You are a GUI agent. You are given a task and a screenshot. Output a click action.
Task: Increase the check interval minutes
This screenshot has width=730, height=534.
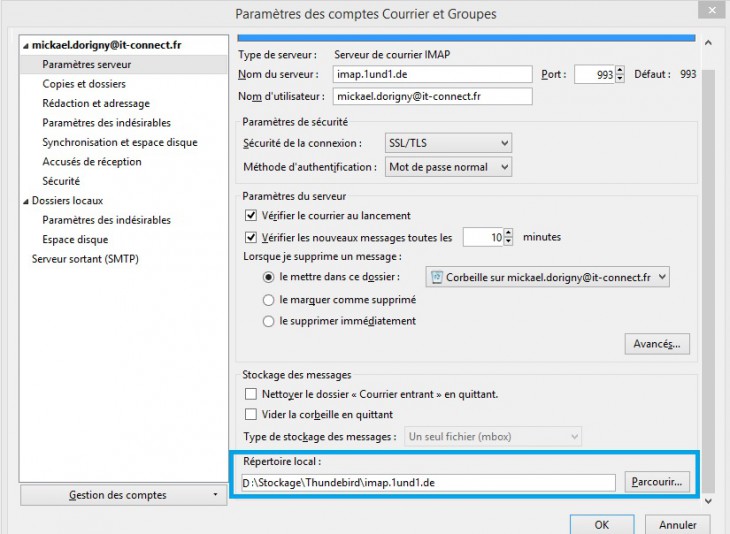[508, 233]
